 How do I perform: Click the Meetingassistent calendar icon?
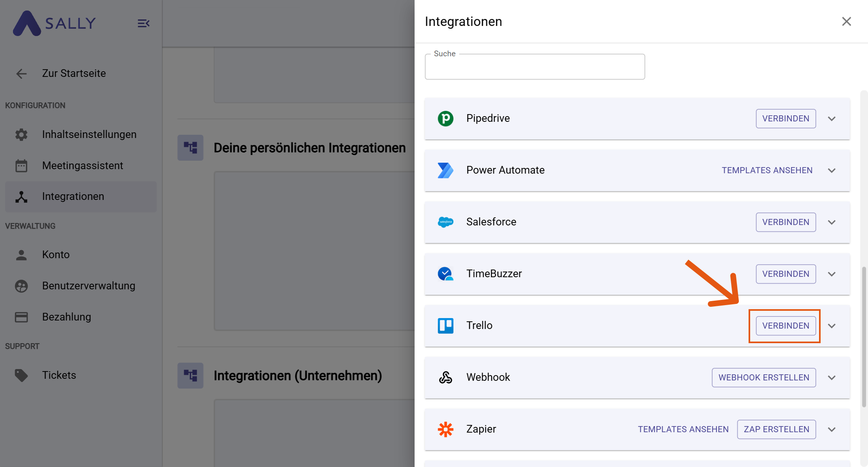pos(21,166)
